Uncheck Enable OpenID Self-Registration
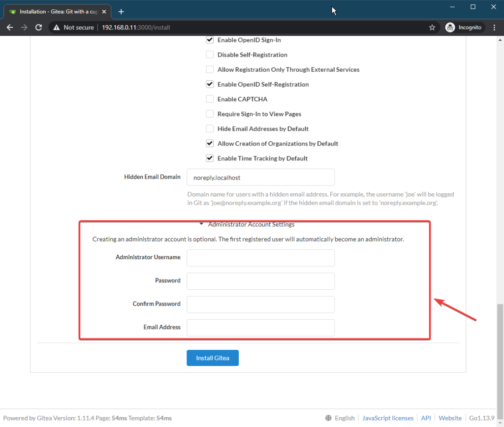 [x=210, y=84]
